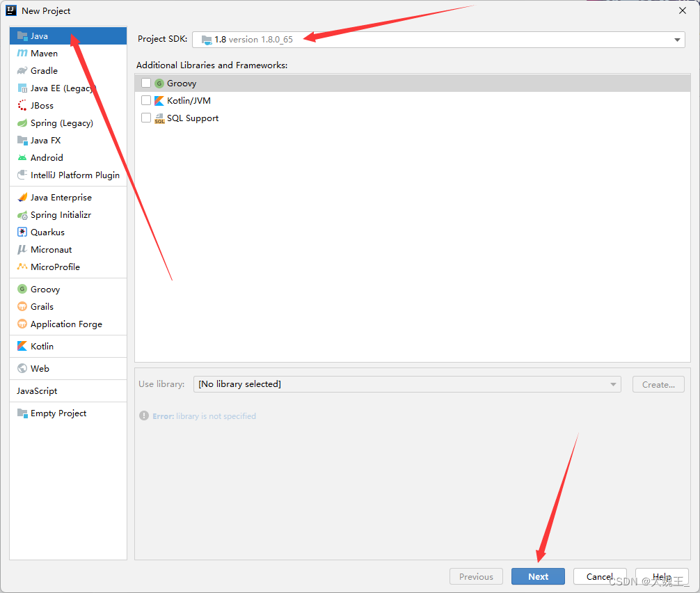Select Android project type
This screenshot has height=593, width=700.
[x=68, y=157]
